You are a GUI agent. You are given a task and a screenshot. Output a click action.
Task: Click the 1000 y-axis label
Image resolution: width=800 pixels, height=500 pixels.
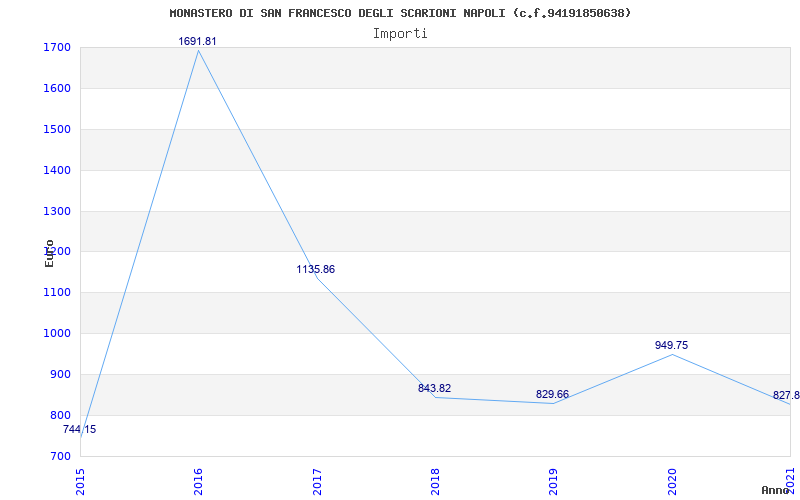(57, 334)
